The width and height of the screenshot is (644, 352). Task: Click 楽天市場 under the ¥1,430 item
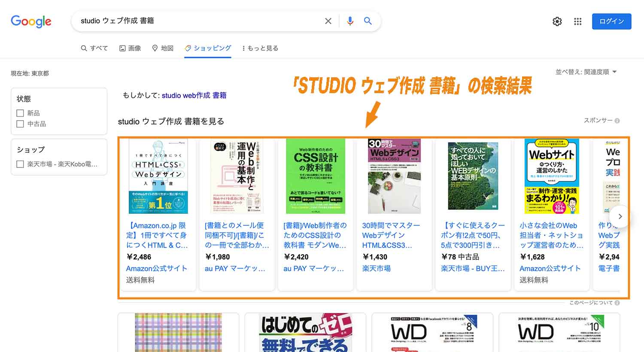[x=377, y=268]
